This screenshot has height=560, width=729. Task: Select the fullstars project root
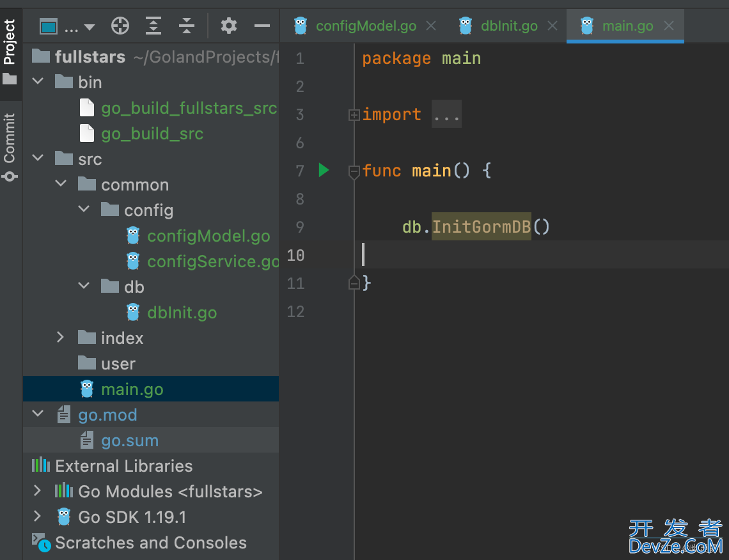click(x=151, y=57)
